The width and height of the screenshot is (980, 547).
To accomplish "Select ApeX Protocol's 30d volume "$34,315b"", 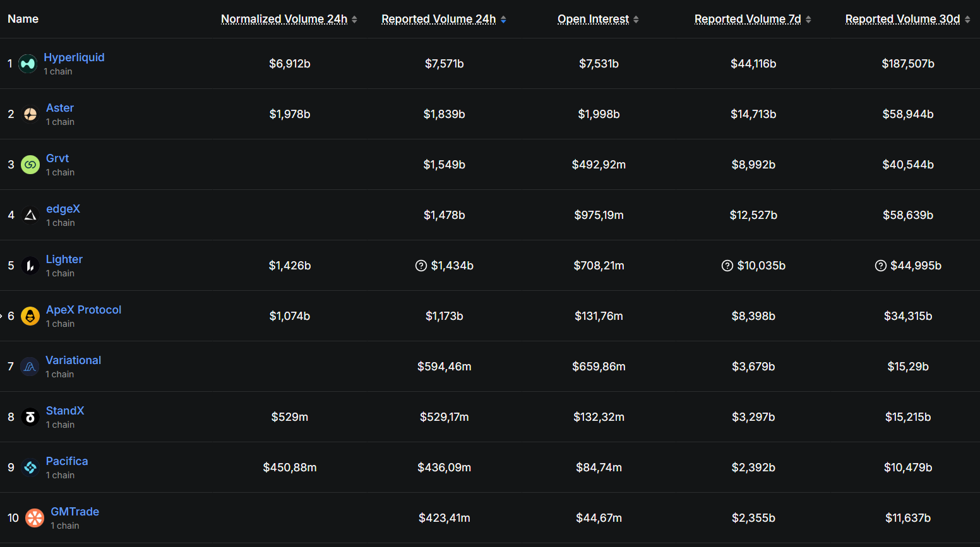I will click(908, 316).
